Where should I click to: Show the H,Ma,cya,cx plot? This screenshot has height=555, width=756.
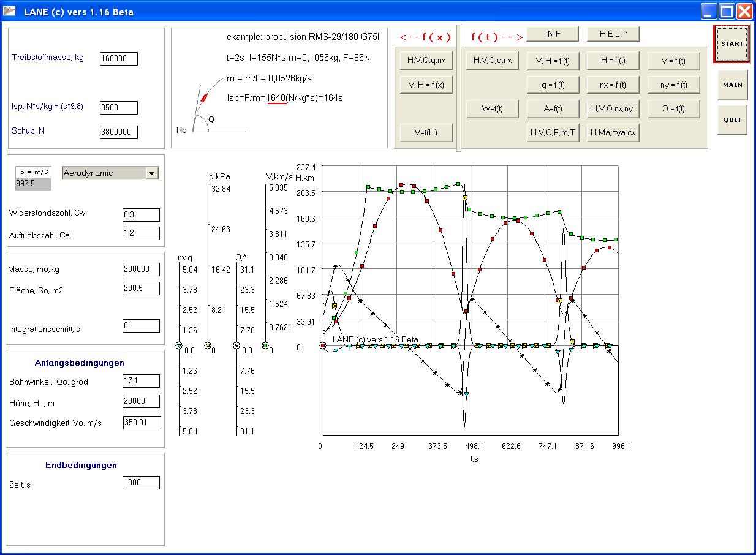tap(613, 133)
